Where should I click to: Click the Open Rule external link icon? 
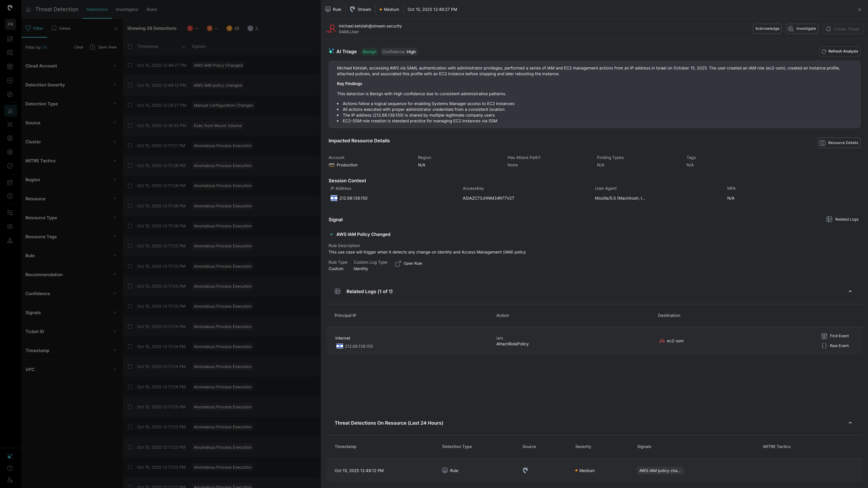[398, 264]
